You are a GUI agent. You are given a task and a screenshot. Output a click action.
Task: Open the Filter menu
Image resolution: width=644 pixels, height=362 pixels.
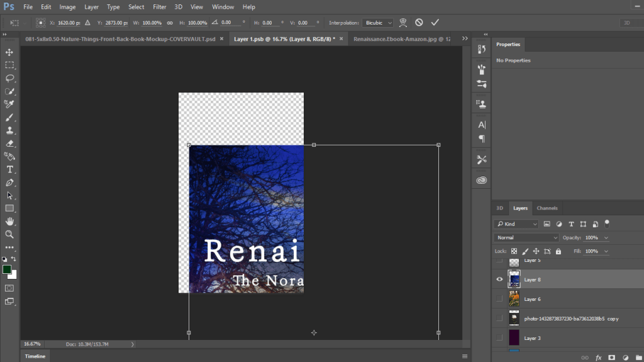160,7
